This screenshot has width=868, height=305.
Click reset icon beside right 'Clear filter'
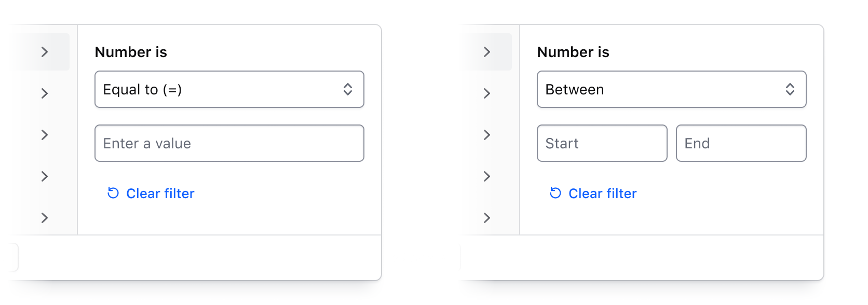(x=555, y=193)
